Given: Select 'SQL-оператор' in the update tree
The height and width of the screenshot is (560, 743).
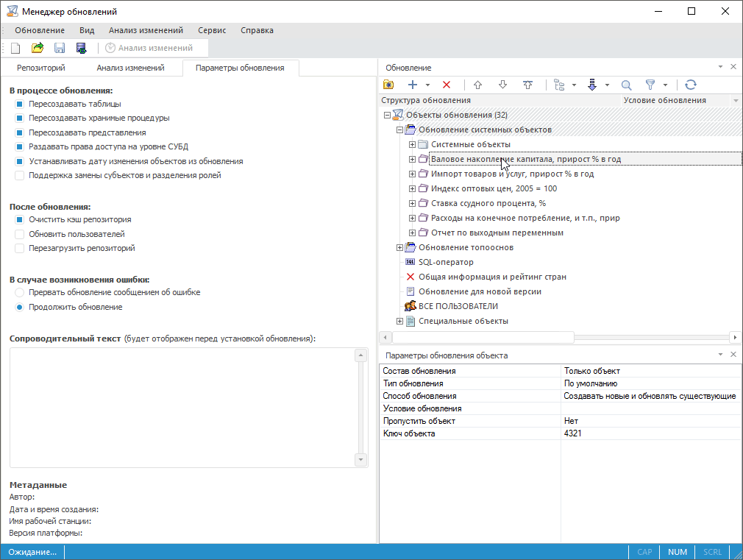Looking at the screenshot, I should click(446, 262).
